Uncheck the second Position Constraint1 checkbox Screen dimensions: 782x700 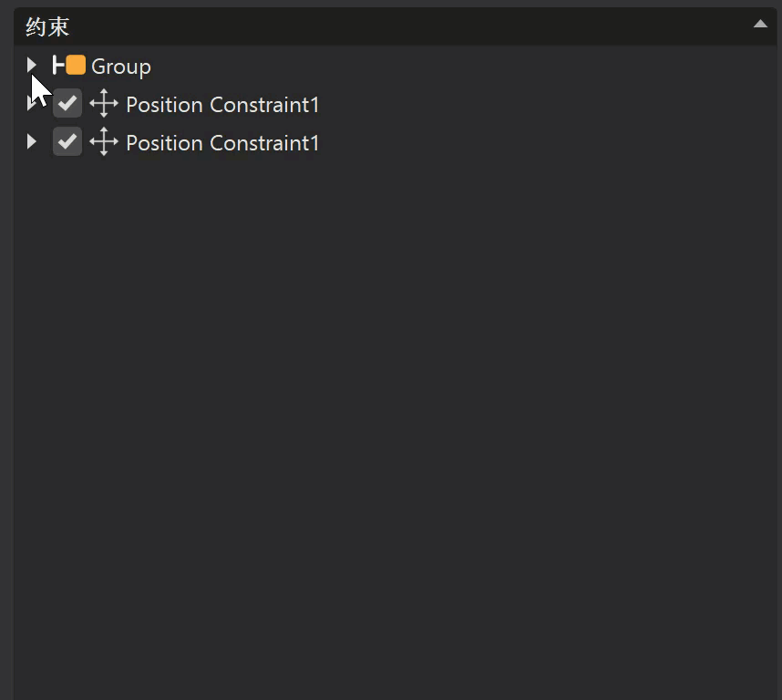(67, 142)
